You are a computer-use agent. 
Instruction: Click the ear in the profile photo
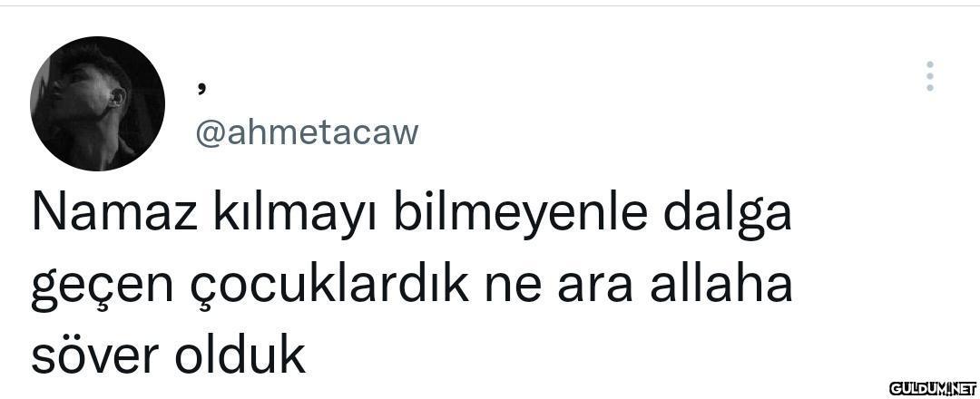point(116,97)
